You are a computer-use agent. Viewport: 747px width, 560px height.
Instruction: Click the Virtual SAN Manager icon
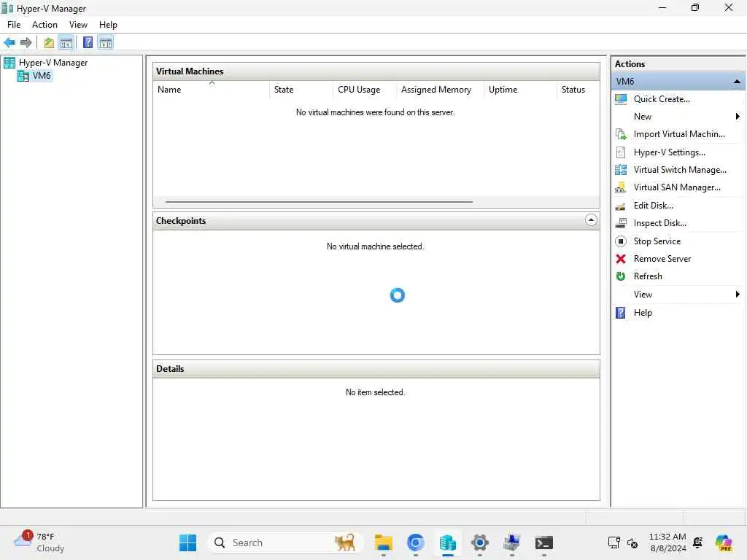[x=621, y=187]
